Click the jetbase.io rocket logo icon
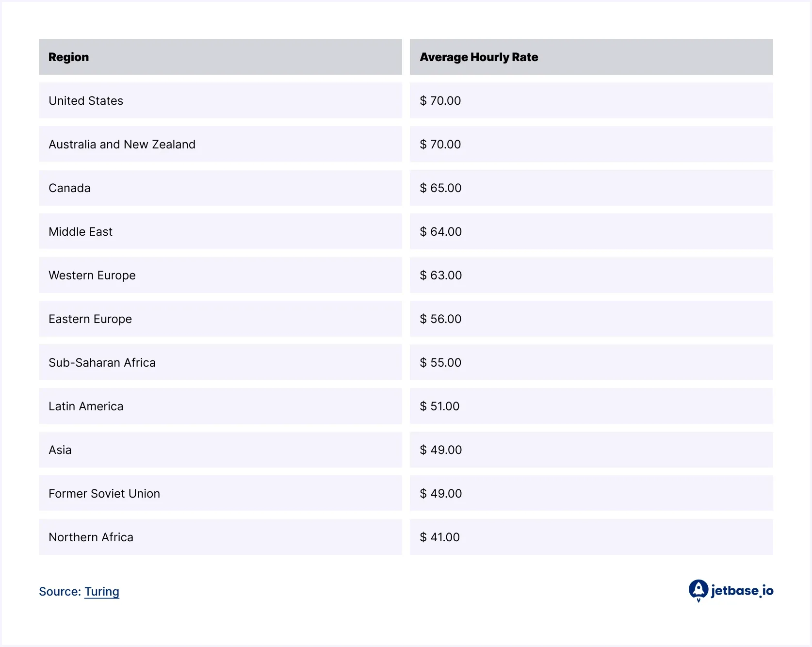The height and width of the screenshot is (647, 812). click(698, 590)
